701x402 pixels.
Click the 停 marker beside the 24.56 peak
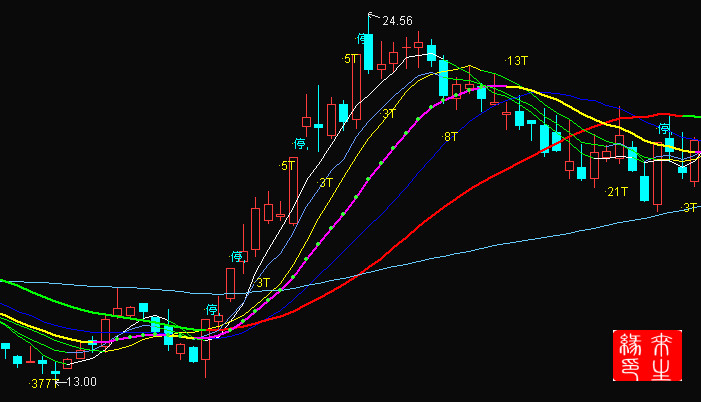tap(362, 39)
